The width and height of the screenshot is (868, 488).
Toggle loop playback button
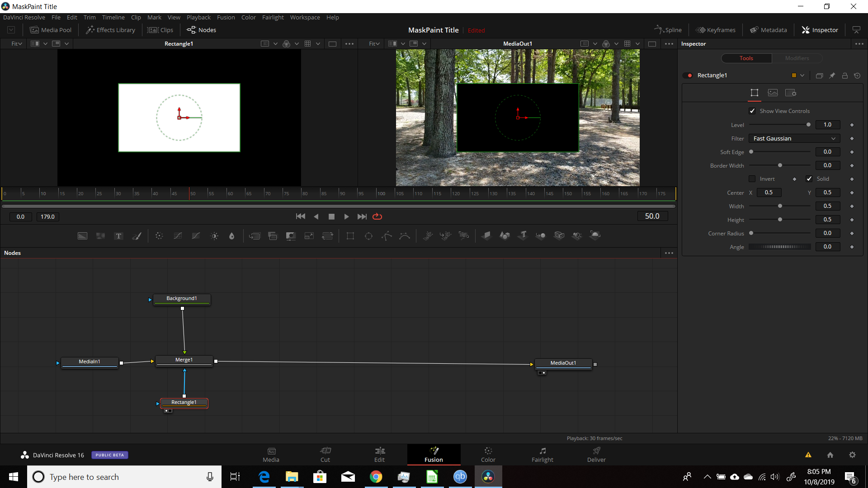coord(377,216)
